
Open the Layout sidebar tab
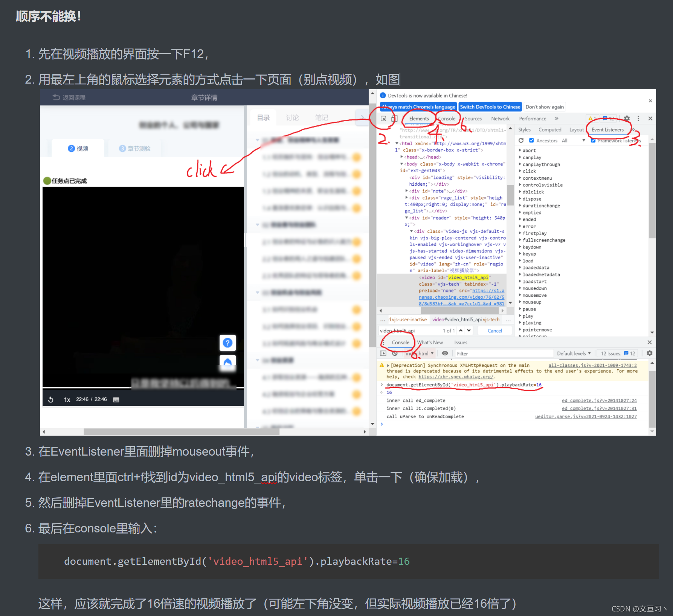point(576,130)
